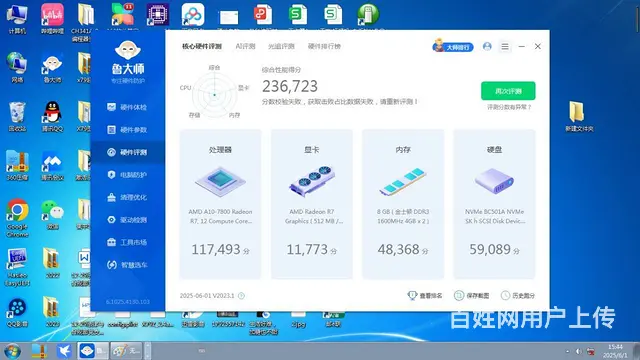The width and height of the screenshot is (640, 360).
Task: Open the purple CPU chip desktop icon
Action: tap(158, 15)
